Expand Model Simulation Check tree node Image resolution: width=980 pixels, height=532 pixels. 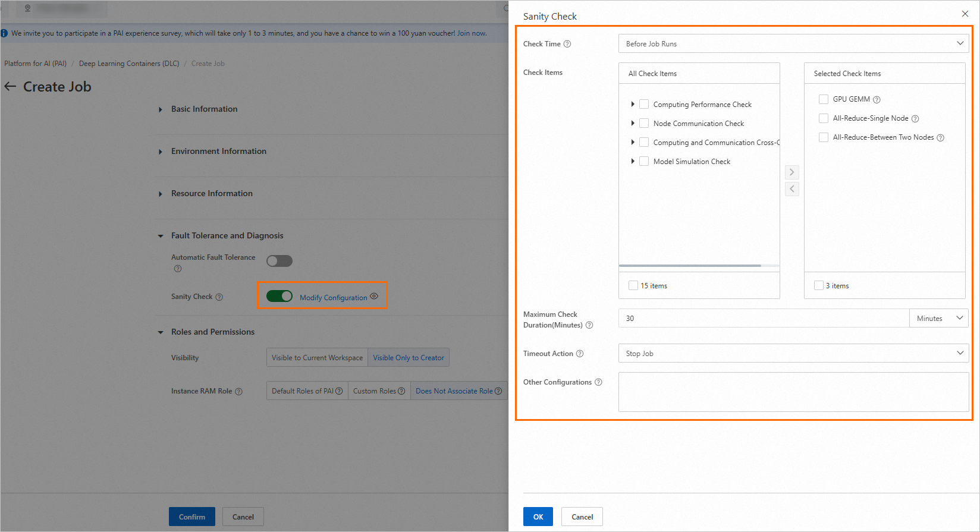click(633, 161)
